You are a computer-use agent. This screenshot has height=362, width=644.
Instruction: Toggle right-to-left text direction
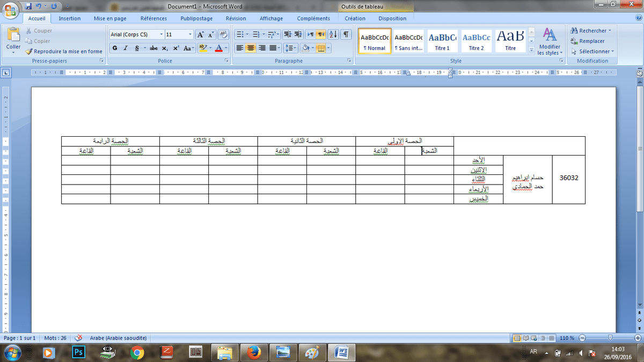(321, 34)
